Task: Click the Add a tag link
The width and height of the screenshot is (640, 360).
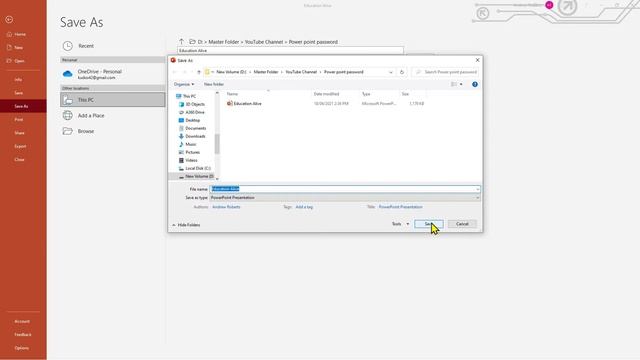Action: pos(304,207)
